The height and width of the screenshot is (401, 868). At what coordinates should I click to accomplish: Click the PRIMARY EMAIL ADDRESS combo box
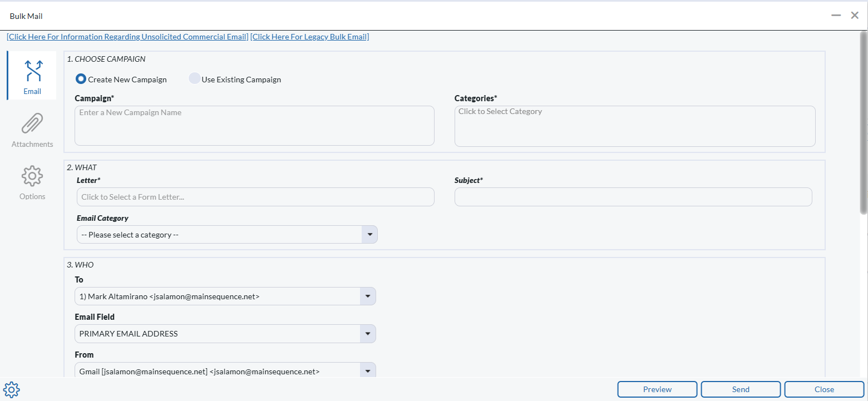point(225,334)
